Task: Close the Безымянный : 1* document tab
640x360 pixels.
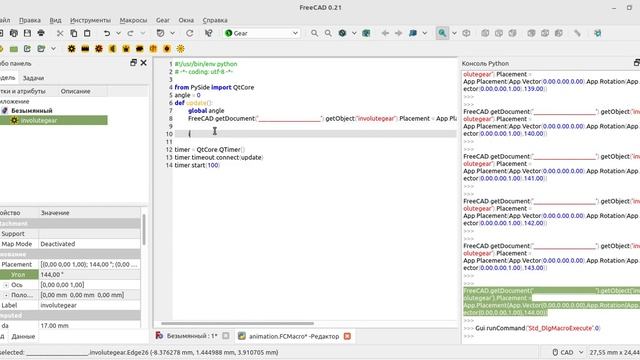Action: pyautogui.click(x=226, y=336)
